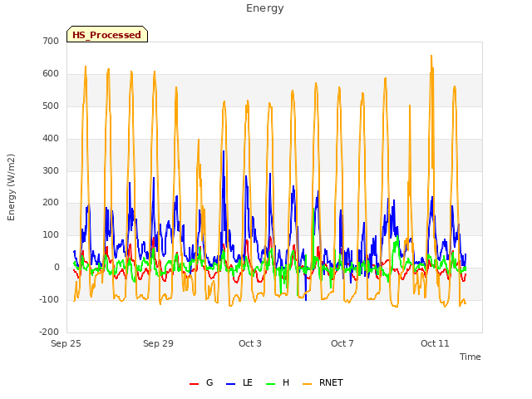Click the 500 y-axis tick label
This screenshot has height=399, width=532.
51,106
